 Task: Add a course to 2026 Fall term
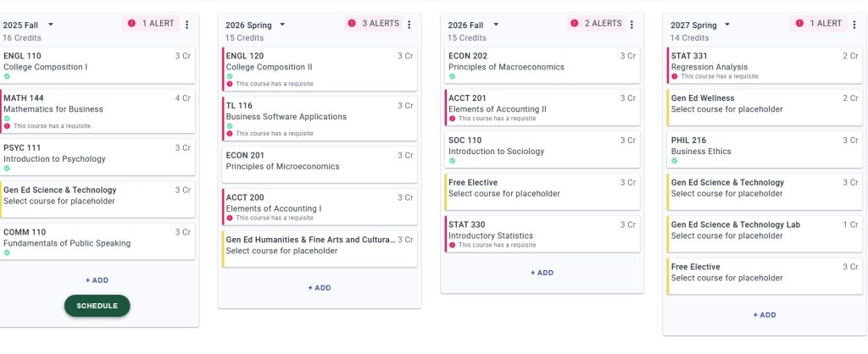542,273
